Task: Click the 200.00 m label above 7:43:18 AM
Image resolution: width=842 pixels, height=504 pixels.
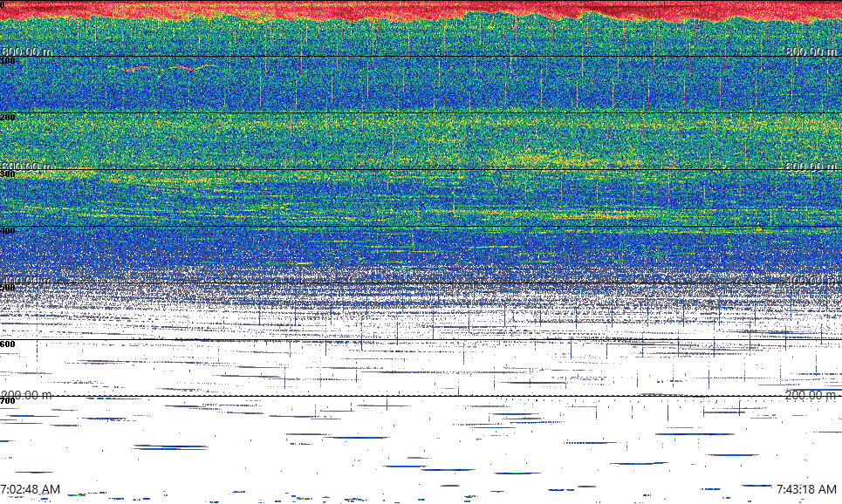Action: tap(811, 395)
